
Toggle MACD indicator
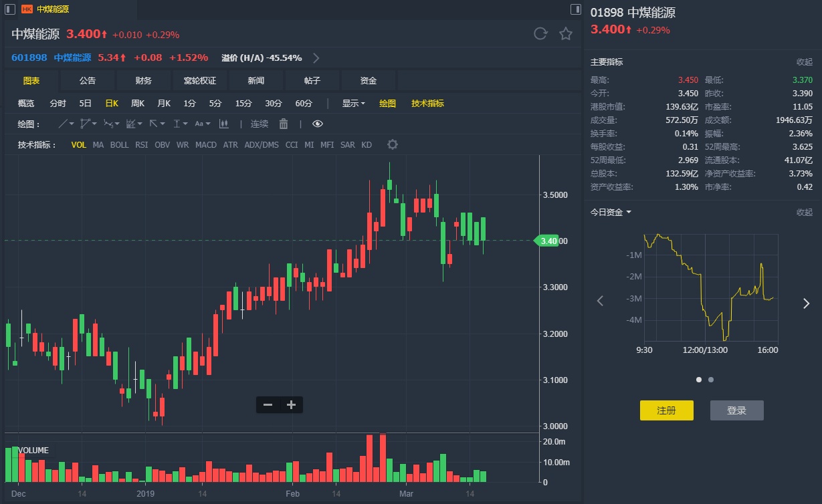(x=206, y=145)
